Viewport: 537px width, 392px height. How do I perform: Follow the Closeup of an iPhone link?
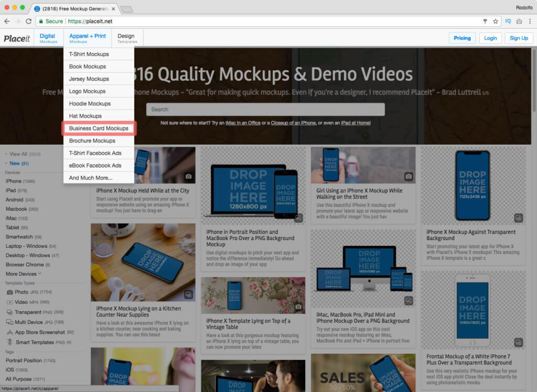pos(293,123)
